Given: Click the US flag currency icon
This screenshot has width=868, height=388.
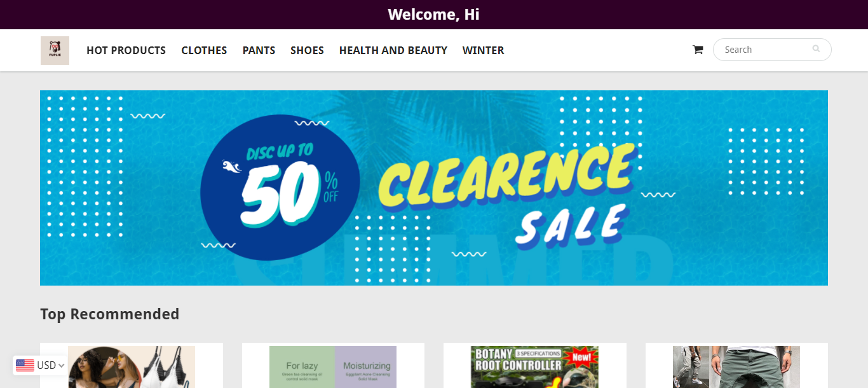Looking at the screenshot, I should (25, 365).
